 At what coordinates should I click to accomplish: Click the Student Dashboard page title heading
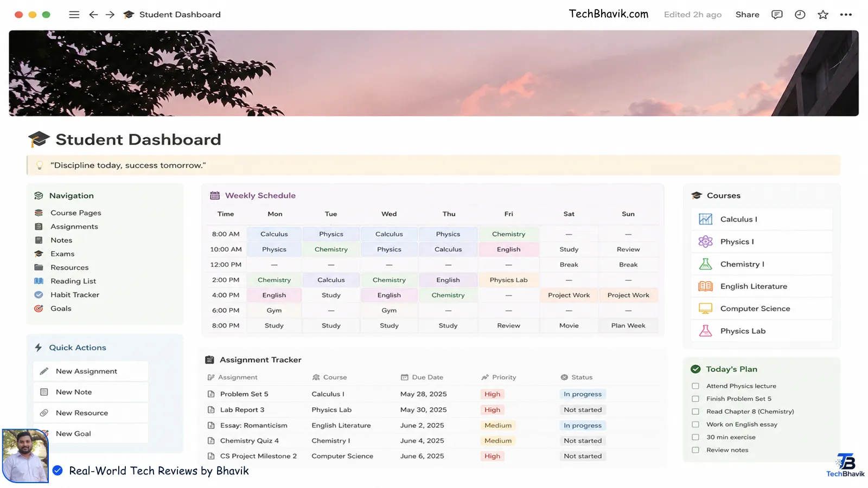(138, 139)
